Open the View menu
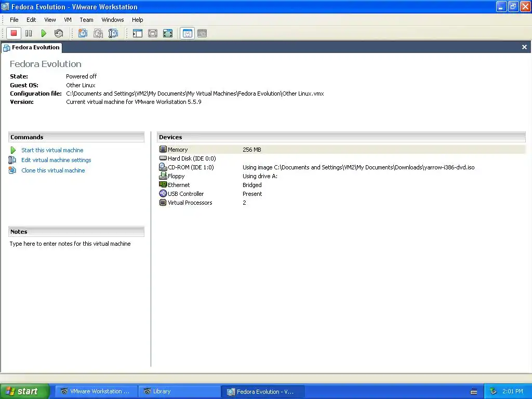Screen dimensions: 532x399 tap(50, 20)
